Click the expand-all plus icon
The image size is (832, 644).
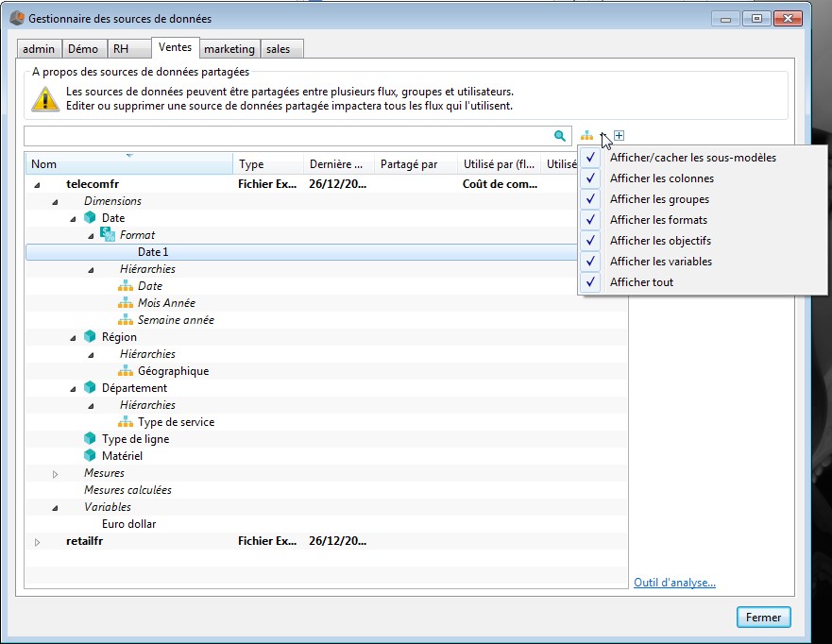point(619,136)
